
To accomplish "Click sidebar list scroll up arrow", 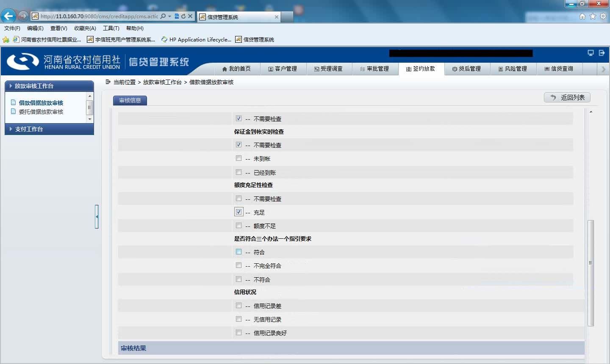I will (x=89, y=97).
